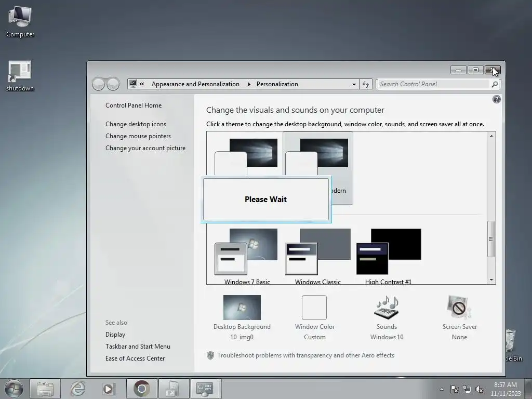Minimize the Personalization window
532x399 pixels.
(x=458, y=70)
